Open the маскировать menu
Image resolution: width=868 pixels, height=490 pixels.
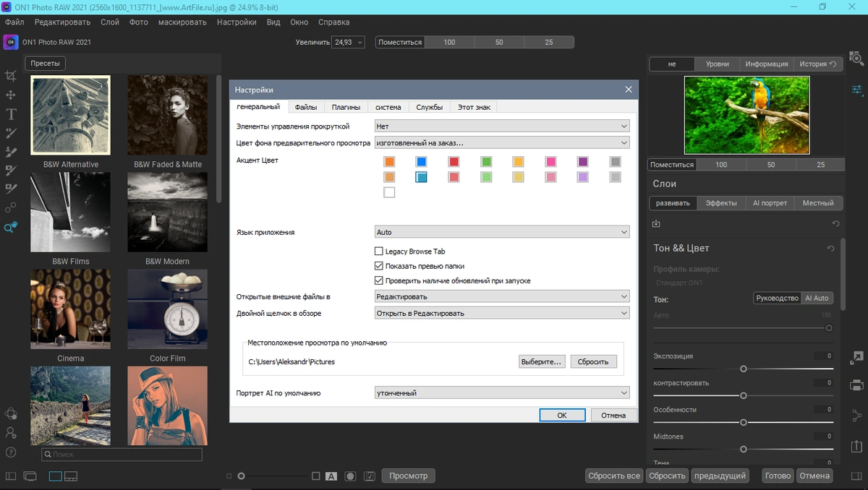pos(182,22)
